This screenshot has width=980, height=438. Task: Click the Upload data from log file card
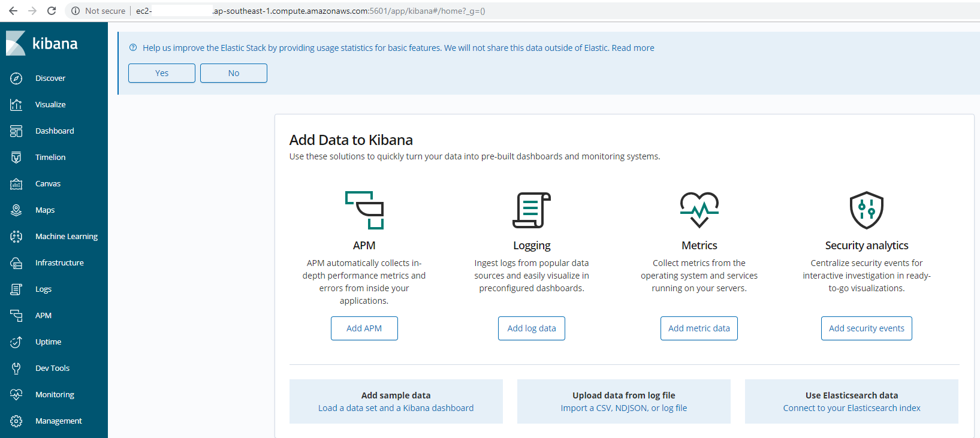(x=624, y=401)
